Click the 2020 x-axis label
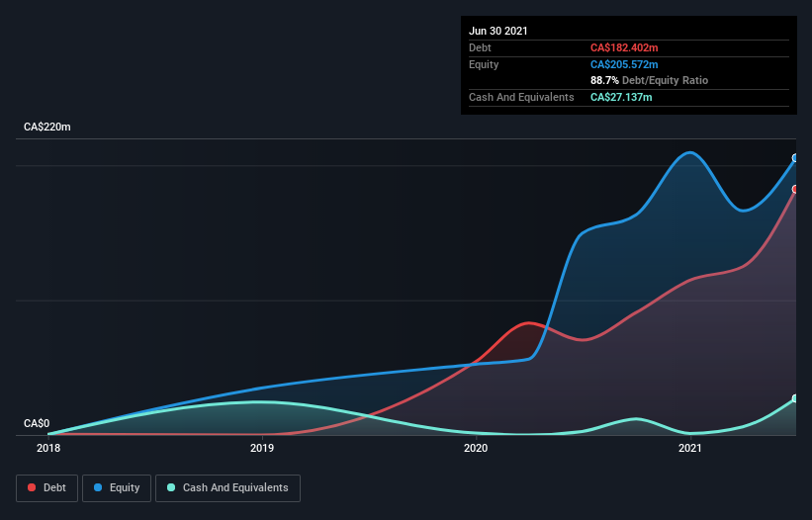Viewport: 812px width, 520px height. coord(476,448)
